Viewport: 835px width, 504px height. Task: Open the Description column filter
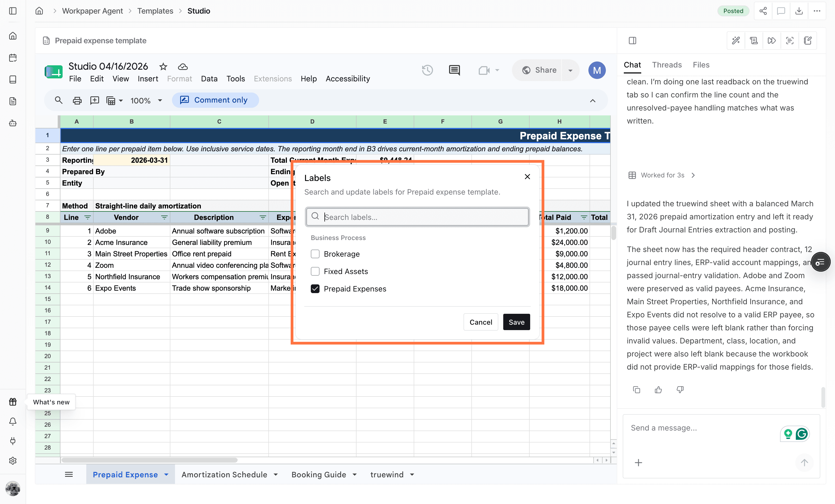263,217
